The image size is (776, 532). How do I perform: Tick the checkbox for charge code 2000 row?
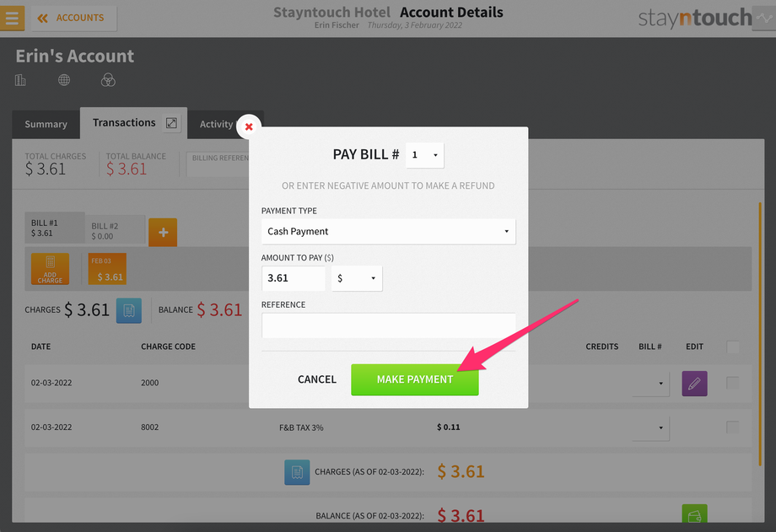733,383
